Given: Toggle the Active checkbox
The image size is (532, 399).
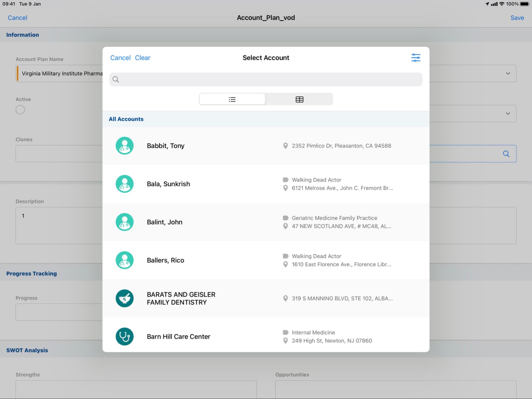Looking at the screenshot, I should (20, 110).
